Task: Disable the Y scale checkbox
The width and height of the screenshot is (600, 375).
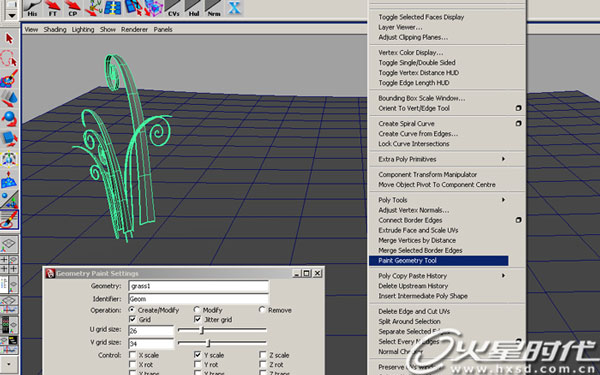Action: 197,355
